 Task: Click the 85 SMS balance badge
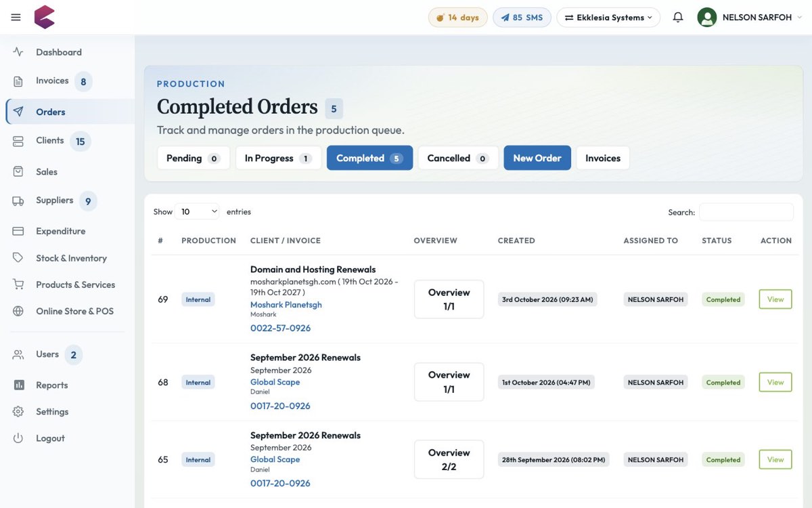(522, 18)
